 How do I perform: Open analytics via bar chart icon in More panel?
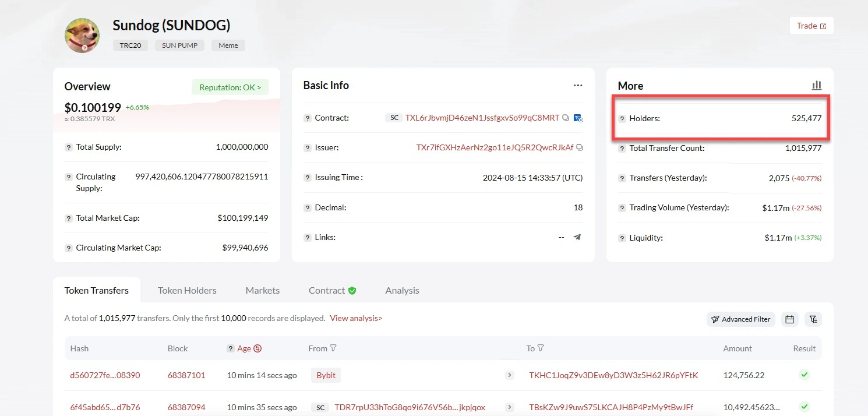[x=817, y=85]
